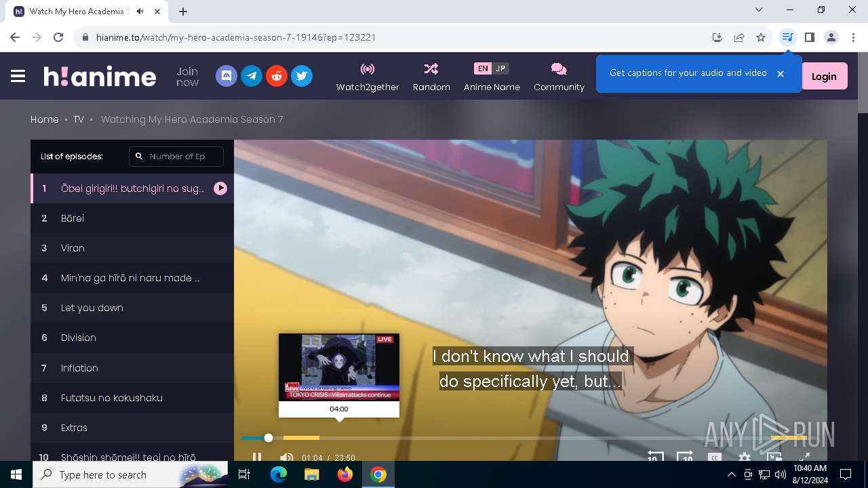Select episode 4 Min'na ga hīrō
Viewport: 868px width, 488px height.
pos(132,278)
